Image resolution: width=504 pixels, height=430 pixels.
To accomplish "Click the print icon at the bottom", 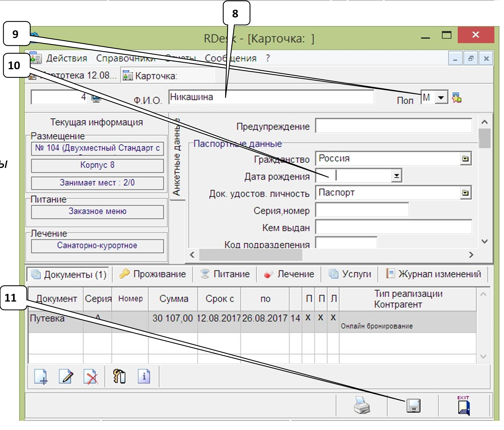I will pos(362,405).
